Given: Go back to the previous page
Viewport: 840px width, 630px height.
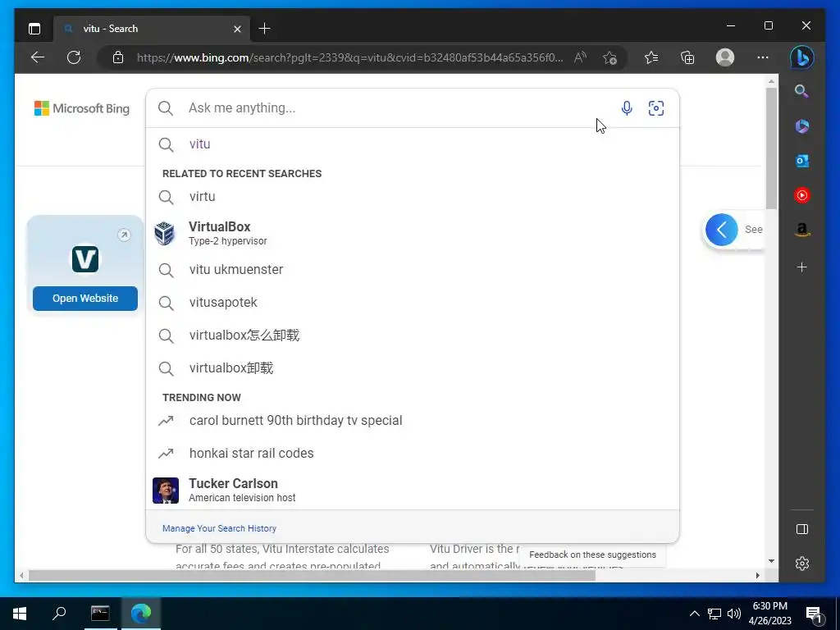Looking at the screenshot, I should coord(38,57).
